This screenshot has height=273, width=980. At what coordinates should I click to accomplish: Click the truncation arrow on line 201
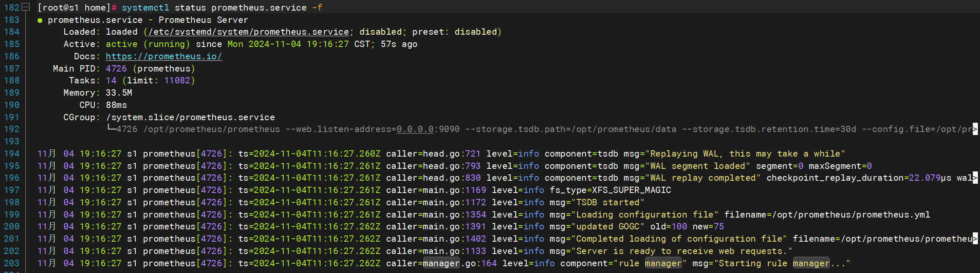pyautogui.click(x=975, y=239)
